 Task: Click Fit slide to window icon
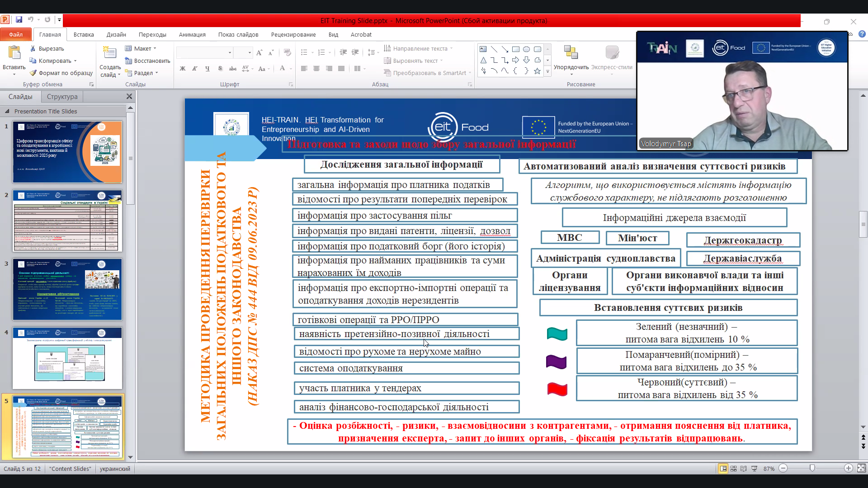point(861,469)
